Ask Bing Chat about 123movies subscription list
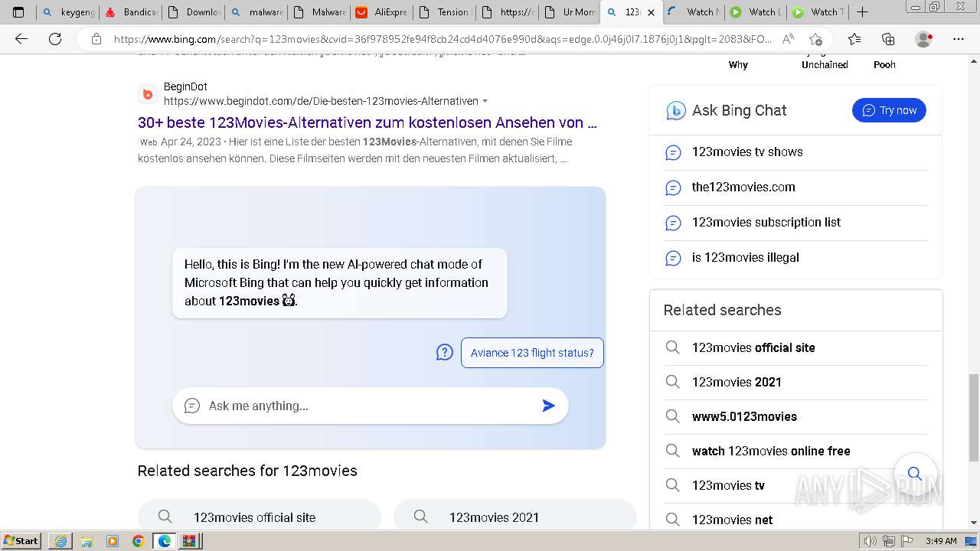This screenshot has width=980, height=551. pos(795,223)
